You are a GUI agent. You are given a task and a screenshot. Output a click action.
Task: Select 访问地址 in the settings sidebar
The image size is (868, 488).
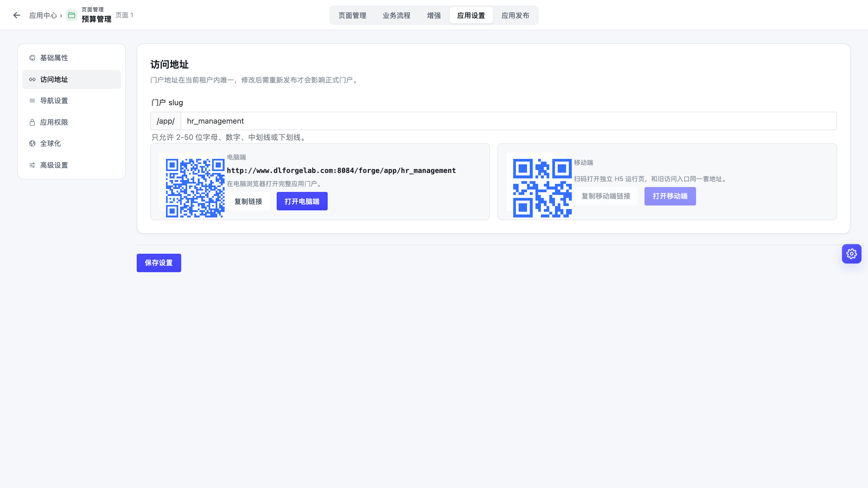[71, 79]
